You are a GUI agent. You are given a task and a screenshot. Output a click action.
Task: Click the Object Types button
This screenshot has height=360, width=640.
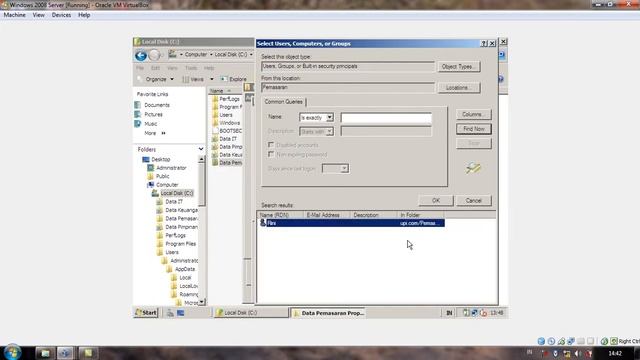coord(458,67)
